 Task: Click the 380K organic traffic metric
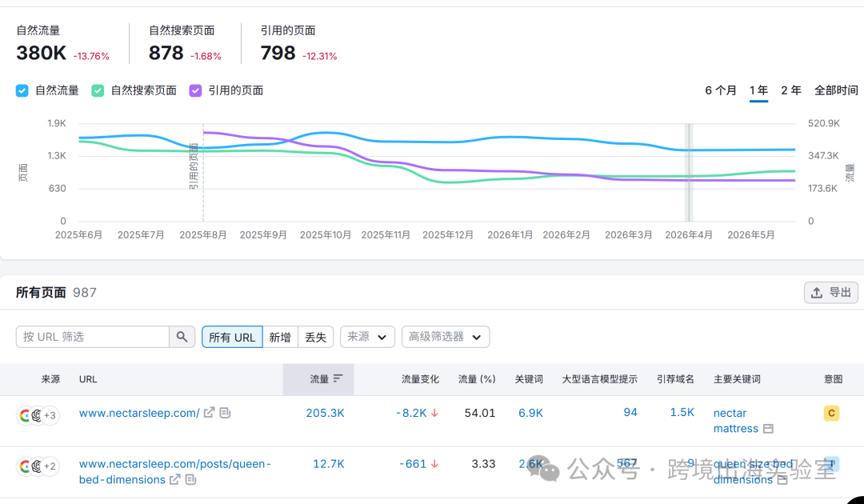click(x=41, y=54)
